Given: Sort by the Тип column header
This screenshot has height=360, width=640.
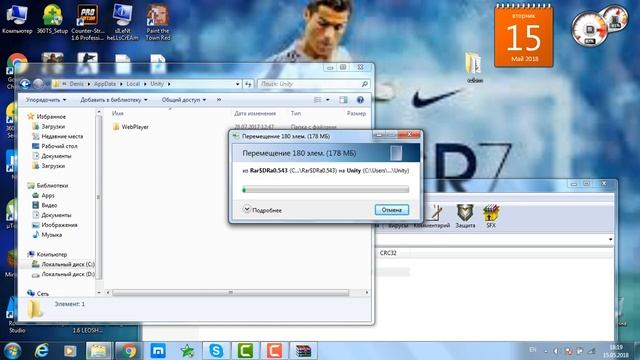Looking at the screenshot, I should (x=296, y=113).
